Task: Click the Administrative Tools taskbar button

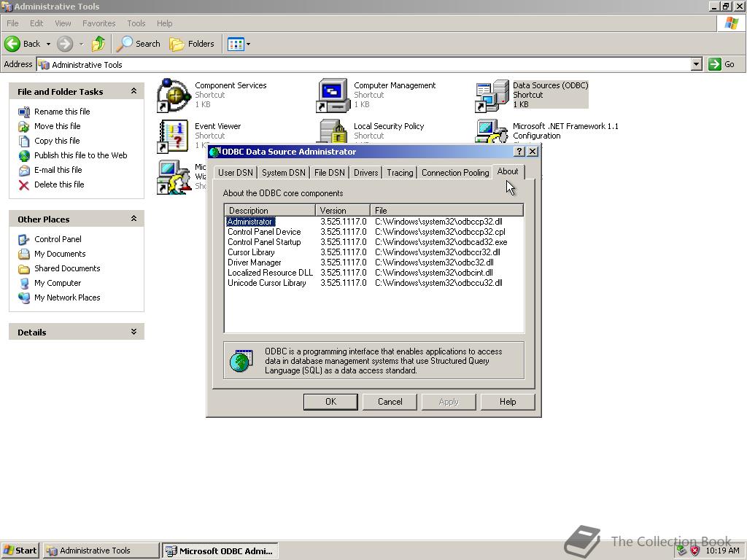Action: (101, 551)
